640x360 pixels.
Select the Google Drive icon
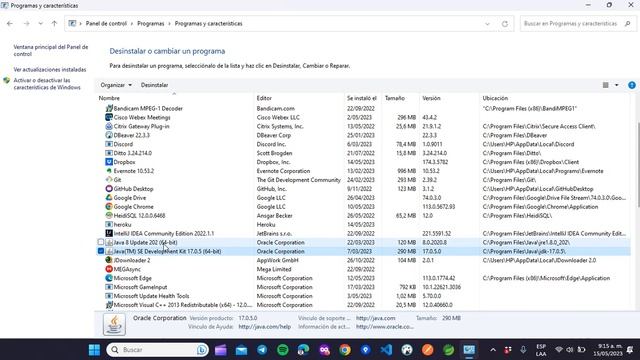(109, 198)
